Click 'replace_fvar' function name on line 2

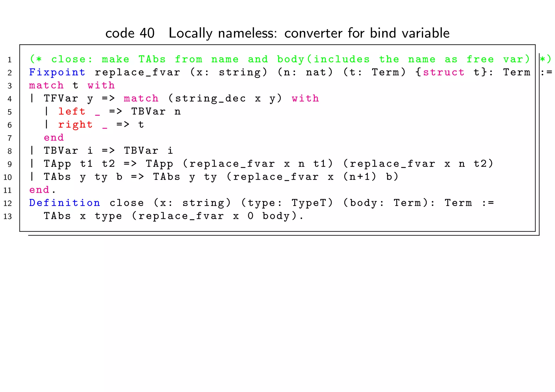click(x=137, y=72)
